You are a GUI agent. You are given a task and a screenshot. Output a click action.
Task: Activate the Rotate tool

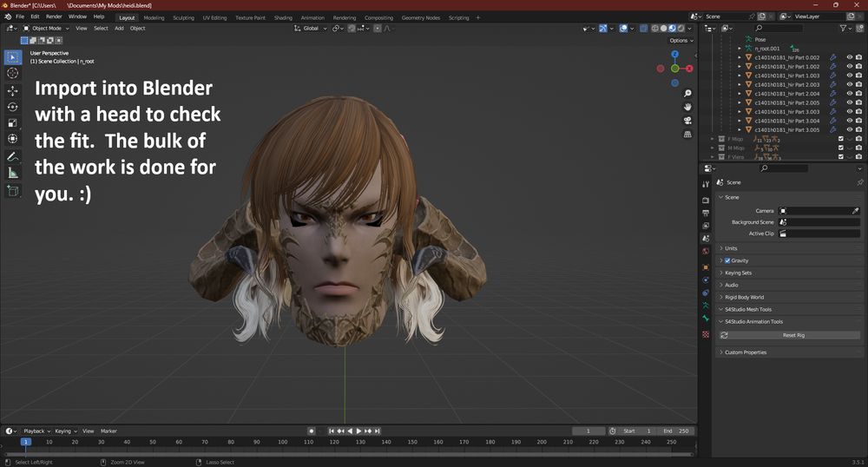click(13, 107)
